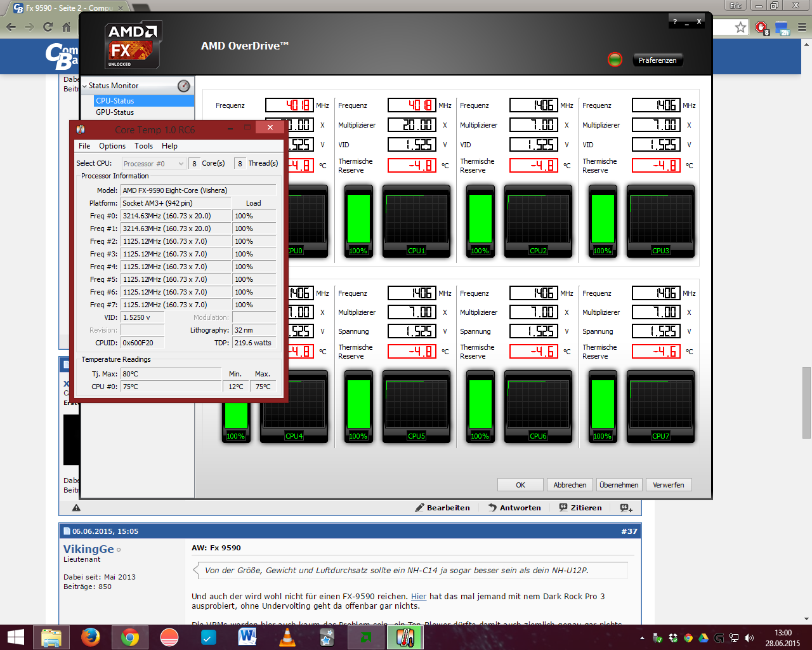
Task: Go back in Chrome browser
Action: (x=11, y=27)
